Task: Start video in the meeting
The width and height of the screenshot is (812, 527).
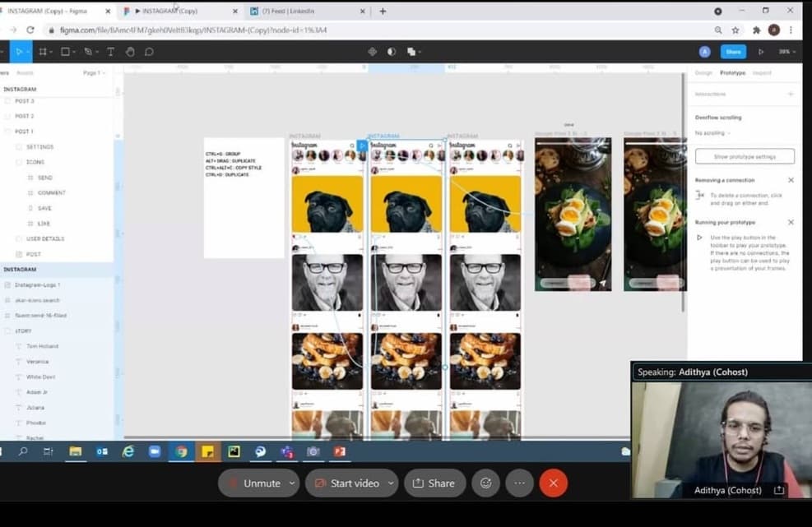Action: [347, 483]
